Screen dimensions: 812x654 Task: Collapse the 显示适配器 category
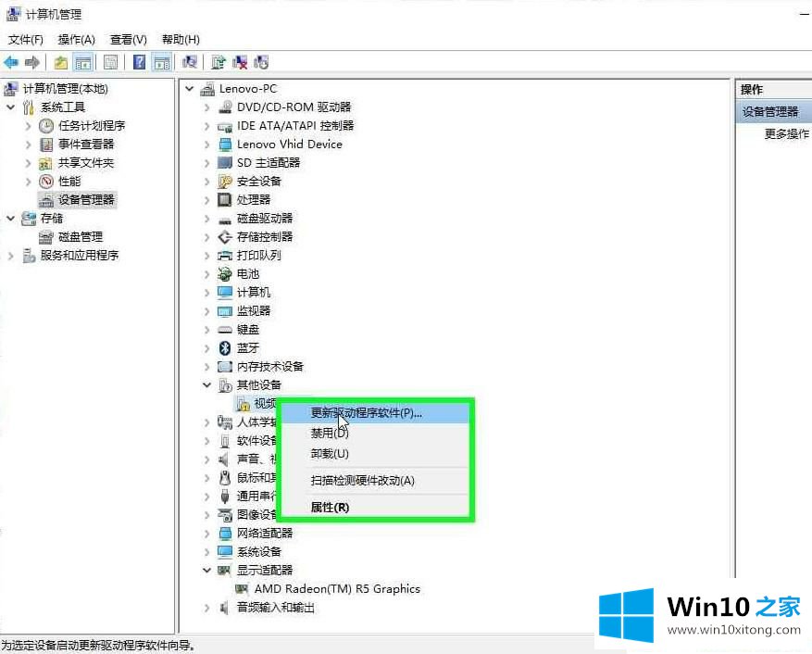click(x=206, y=570)
